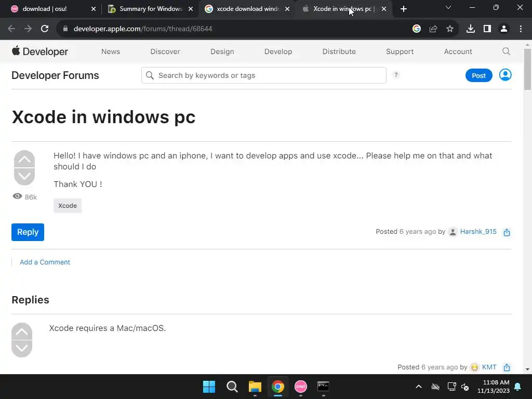The height and width of the screenshot is (399, 532).
Task: Reload the page in Chrome
Action: (45, 29)
